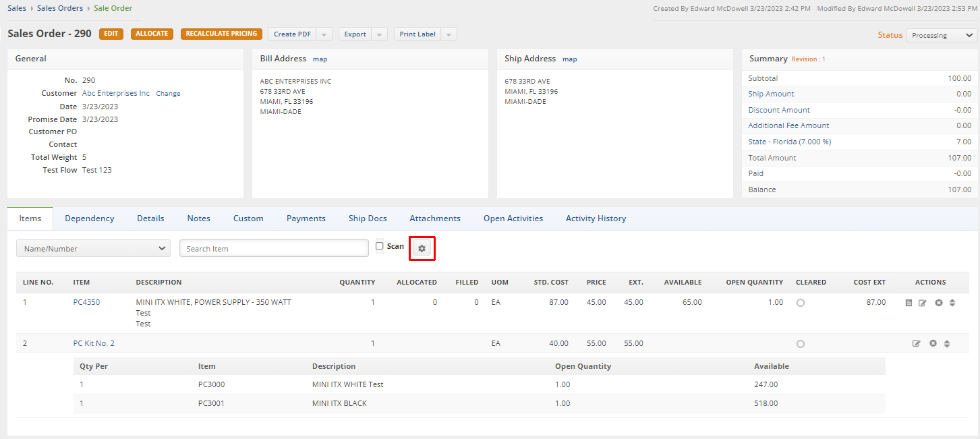The height and width of the screenshot is (439, 980).
Task: Toggle the Scan checkbox
Action: [379, 246]
